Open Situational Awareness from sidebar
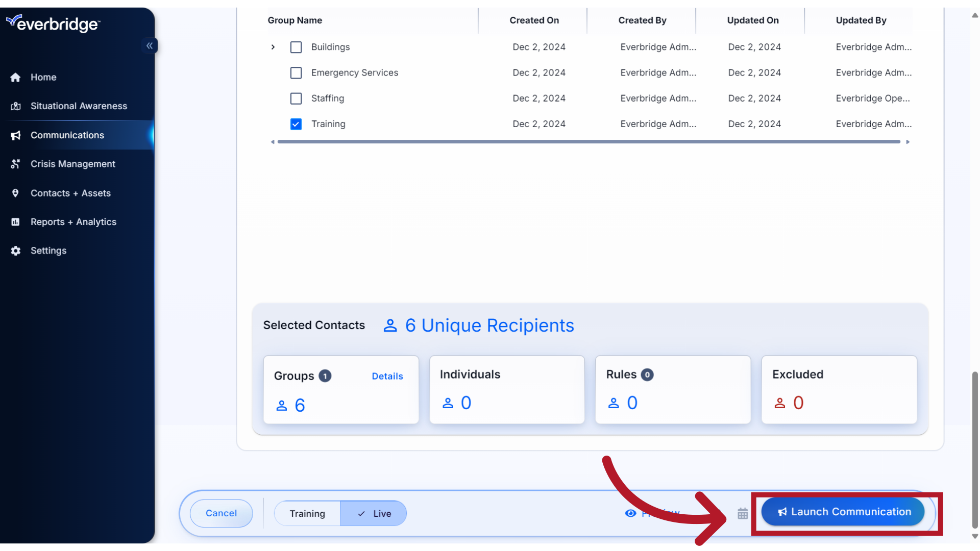Viewport: 980px width, 551px height. 78,106
